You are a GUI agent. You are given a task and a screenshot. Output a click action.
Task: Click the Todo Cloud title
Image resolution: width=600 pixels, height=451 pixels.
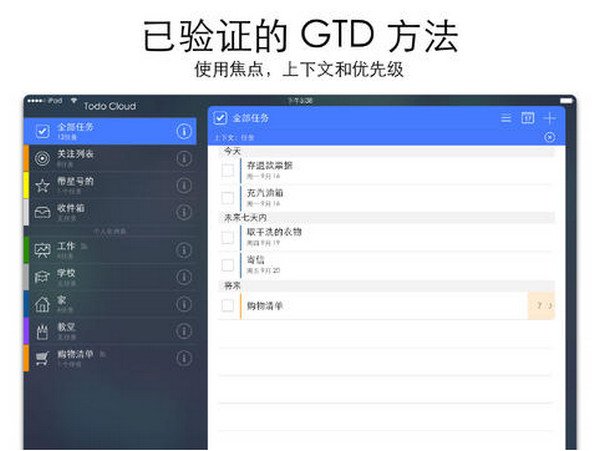click(110, 106)
